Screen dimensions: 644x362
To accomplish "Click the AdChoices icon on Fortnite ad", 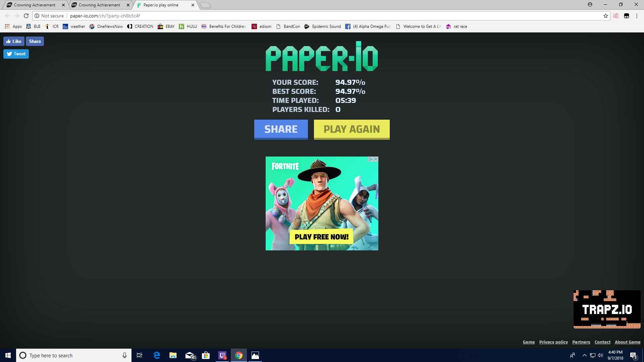I will tap(371, 159).
